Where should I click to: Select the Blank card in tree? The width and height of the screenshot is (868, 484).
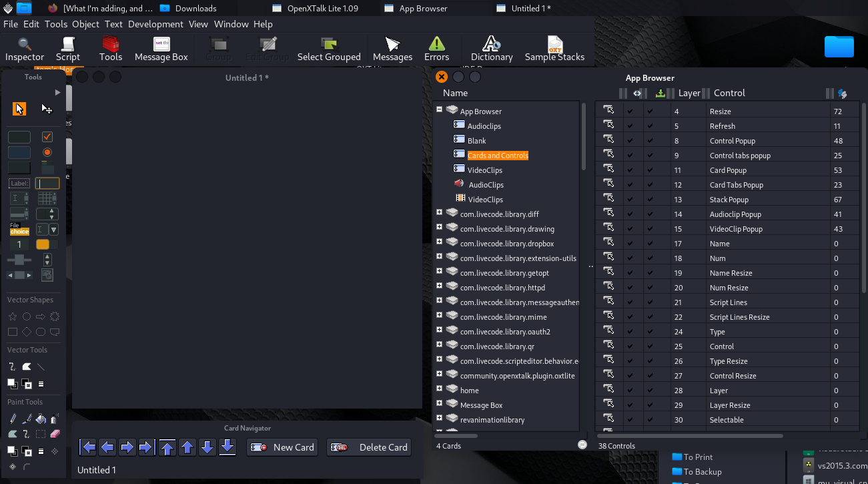pyautogui.click(x=476, y=141)
